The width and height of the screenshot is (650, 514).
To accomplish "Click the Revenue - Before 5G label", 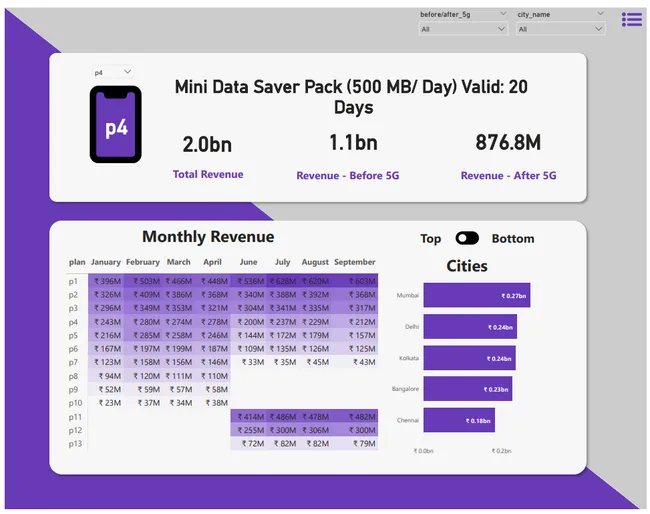I will (348, 176).
